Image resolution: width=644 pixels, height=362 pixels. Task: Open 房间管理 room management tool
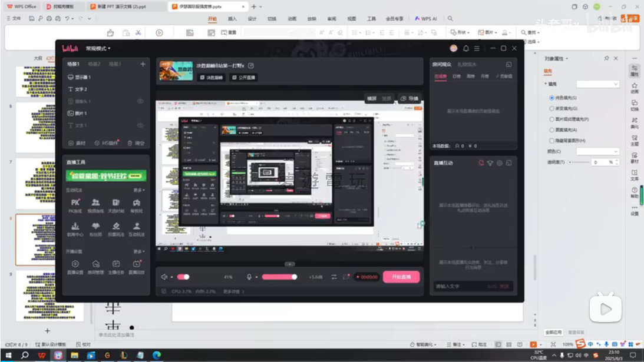point(95,265)
